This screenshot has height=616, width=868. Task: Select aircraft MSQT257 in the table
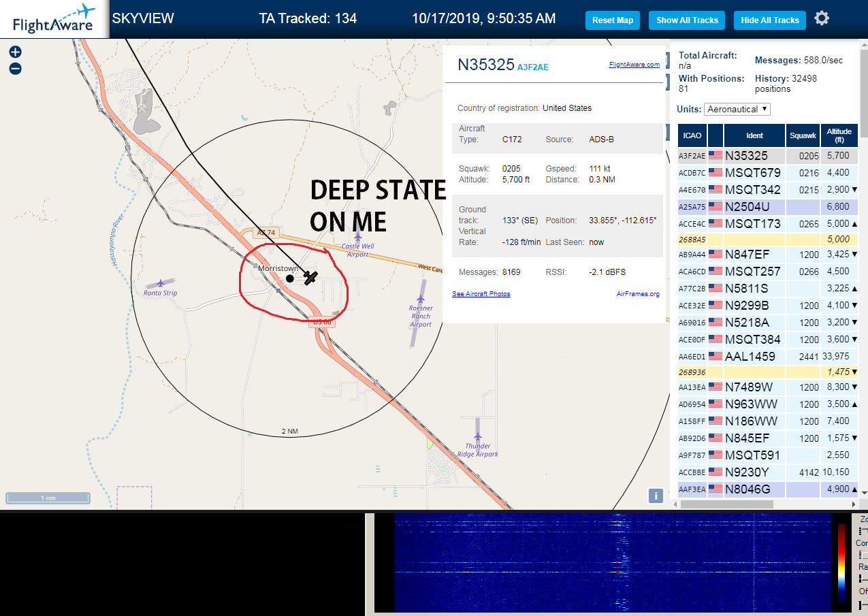pos(768,273)
